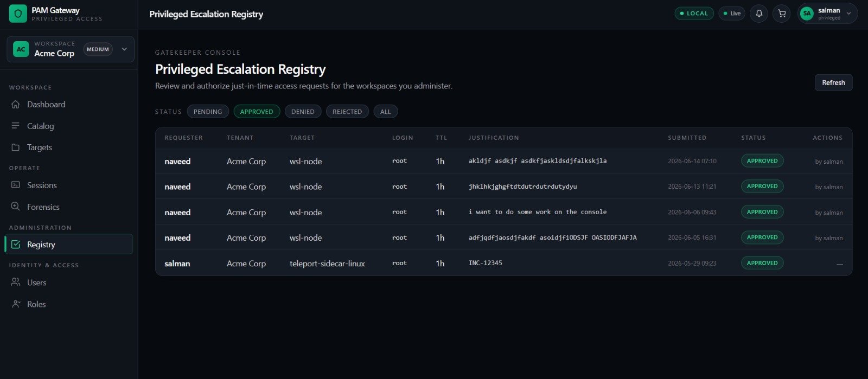This screenshot has height=379, width=868.
Task: Navigate to Sessions
Action: [68, 185]
